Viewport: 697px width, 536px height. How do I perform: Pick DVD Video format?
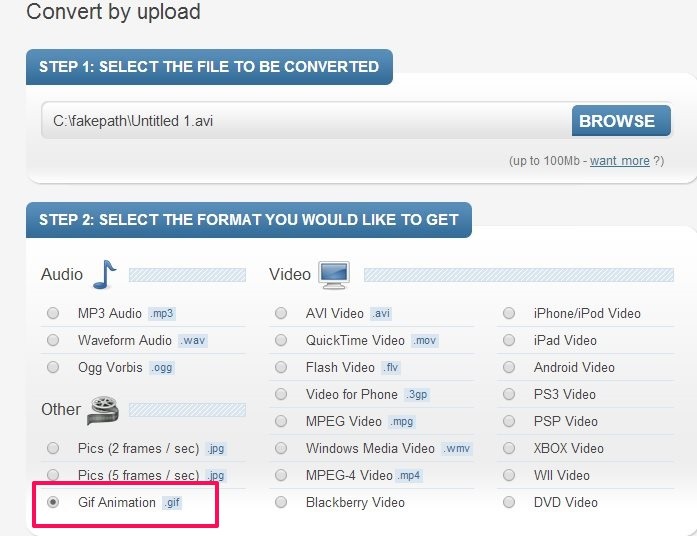tap(509, 502)
